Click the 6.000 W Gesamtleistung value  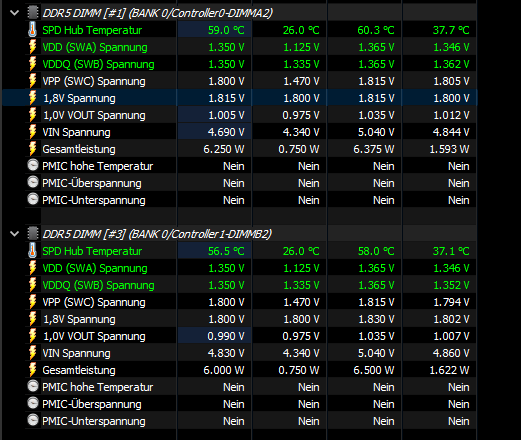click(224, 370)
